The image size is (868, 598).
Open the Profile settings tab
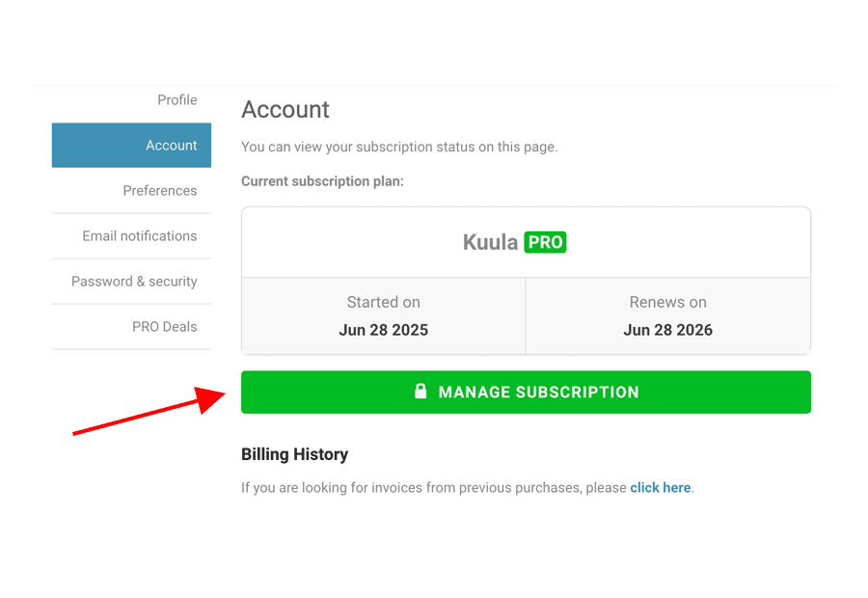177,100
